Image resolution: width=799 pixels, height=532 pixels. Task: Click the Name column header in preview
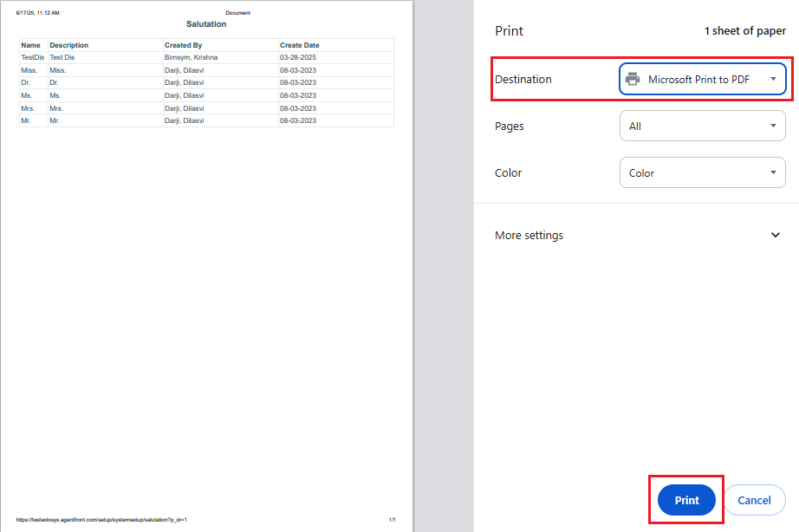(31, 45)
